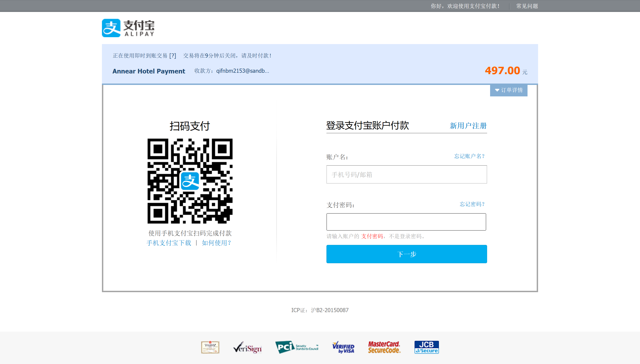Click the MasterCard SecureCode logo
Viewport: 640px width, 364px height.
tap(384, 347)
